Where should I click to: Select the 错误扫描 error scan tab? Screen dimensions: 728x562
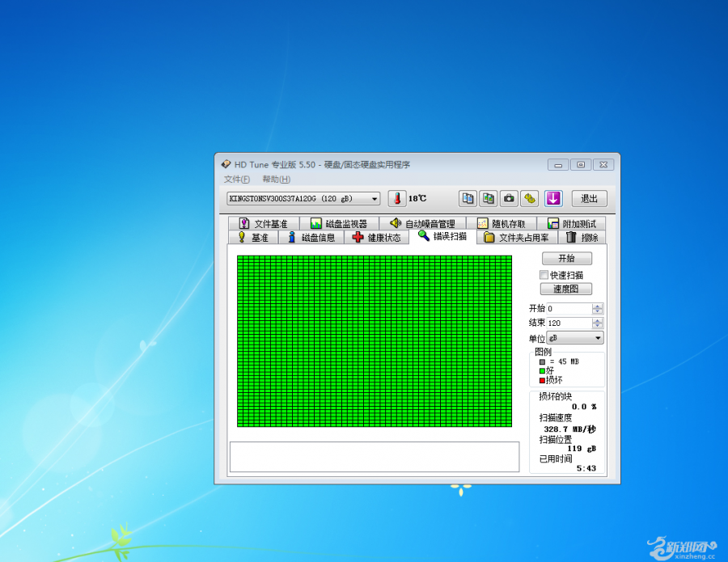coord(442,236)
